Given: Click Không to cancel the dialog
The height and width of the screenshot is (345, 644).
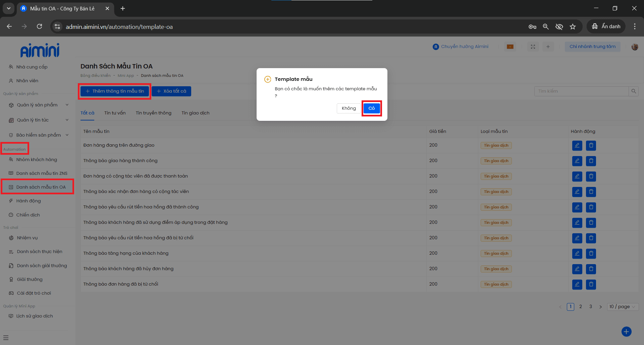Looking at the screenshot, I should click(x=348, y=108).
